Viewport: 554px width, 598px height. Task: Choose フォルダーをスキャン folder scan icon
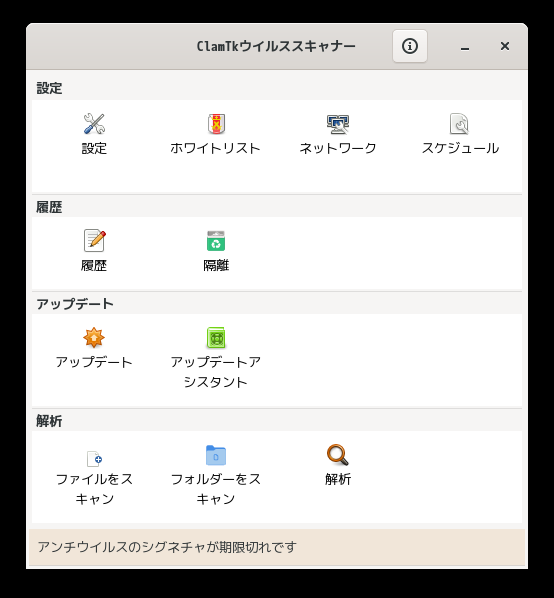(216, 455)
